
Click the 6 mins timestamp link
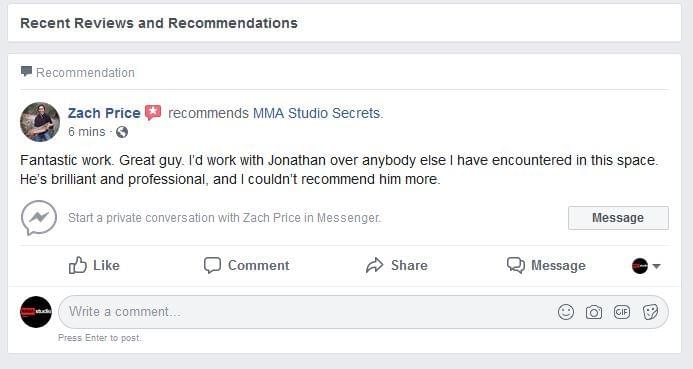click(87, 132)
